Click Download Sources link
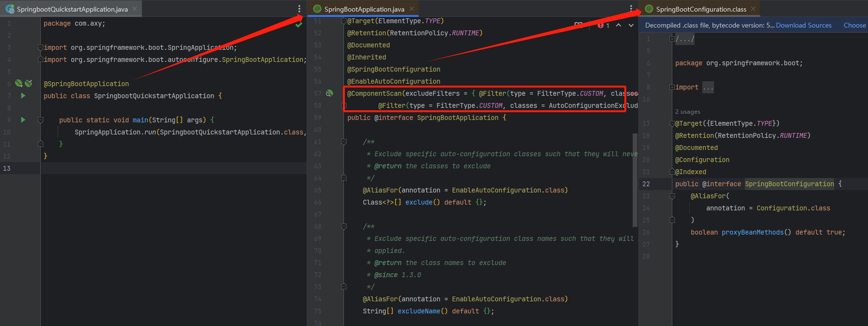This screenshot has width=868, height=326. (x=804, y=25)
